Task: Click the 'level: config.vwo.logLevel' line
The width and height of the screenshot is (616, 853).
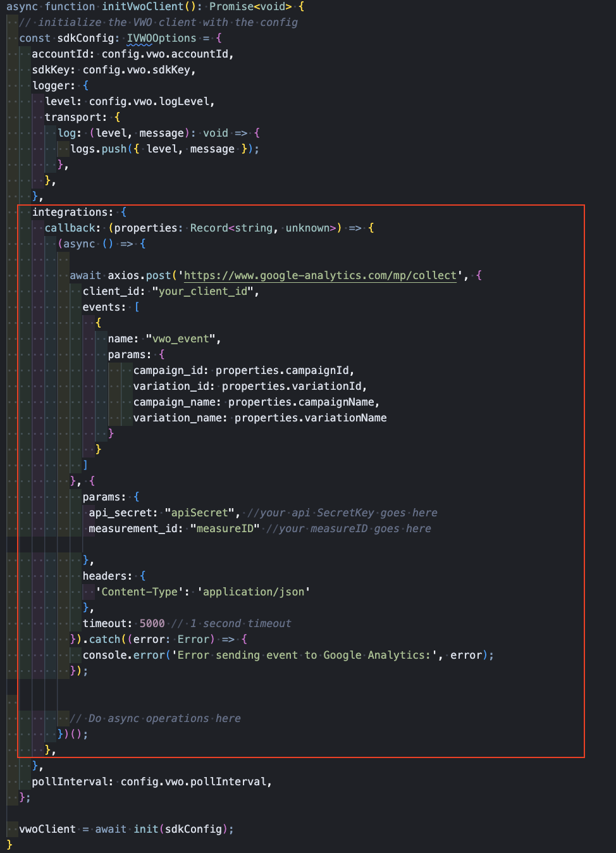Action: [130, 101]
